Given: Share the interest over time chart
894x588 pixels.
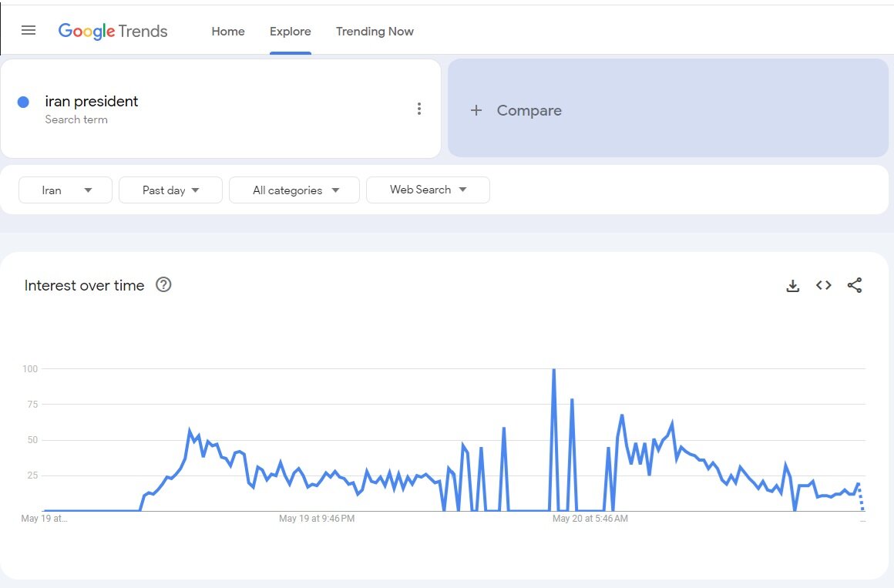Looking at the screenshot, I should [x=854, y=286].
